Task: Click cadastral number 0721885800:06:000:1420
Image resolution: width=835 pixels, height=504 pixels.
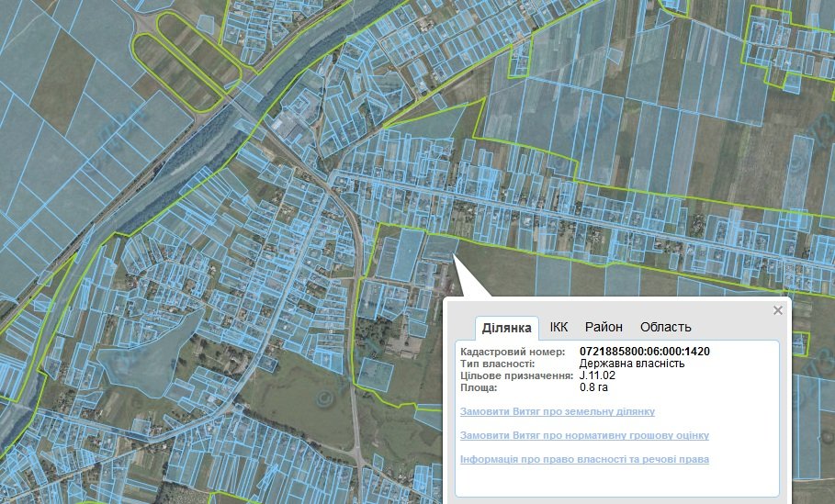Action: 644,352
